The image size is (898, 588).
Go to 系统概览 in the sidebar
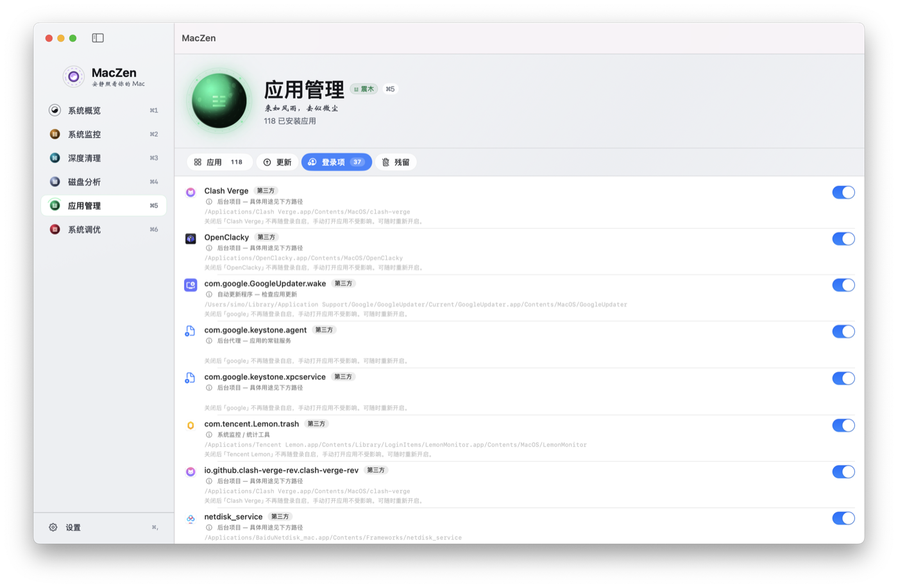point(104,110)
